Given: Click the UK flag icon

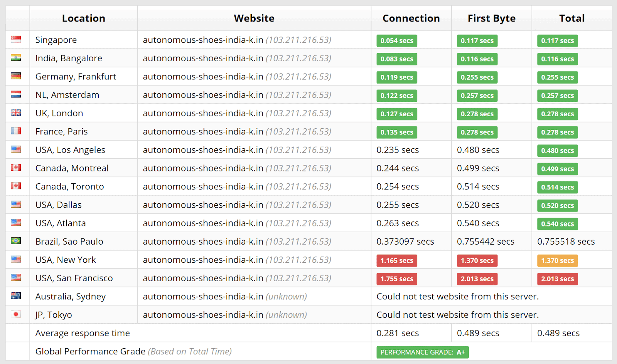Looking at the screenshot, I should pyautogui.click(x=16, y=112).
